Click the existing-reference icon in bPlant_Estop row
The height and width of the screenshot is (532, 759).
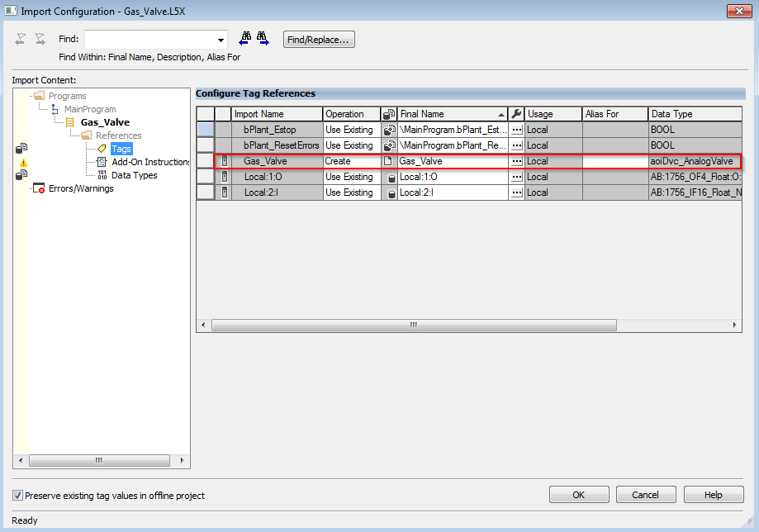pos(389,130)
